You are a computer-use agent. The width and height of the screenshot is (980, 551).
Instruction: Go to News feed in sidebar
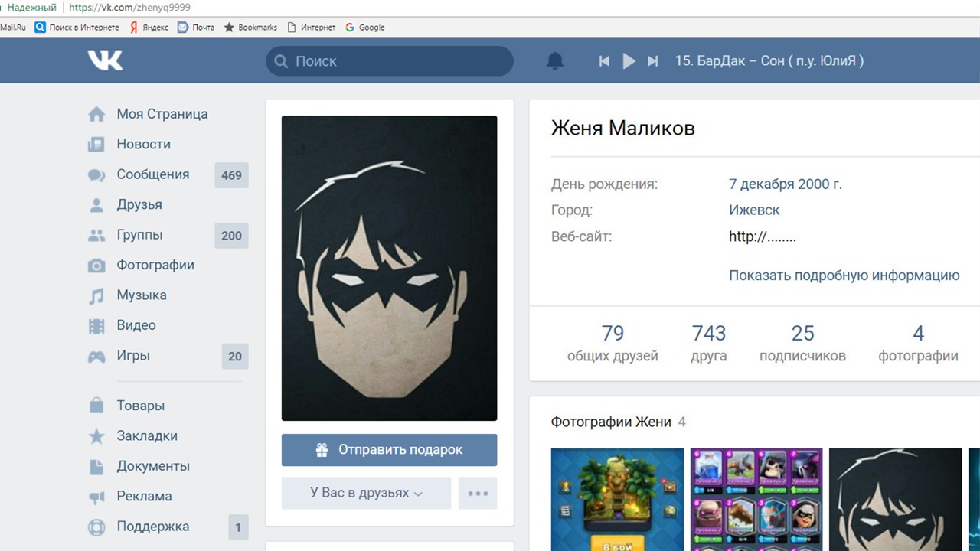click(x=143, y=144)
